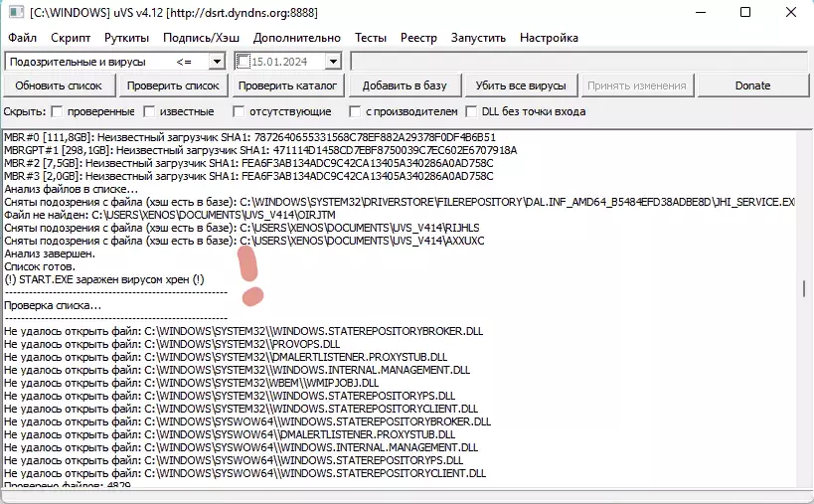This screenshot has height=504, width=814.
Task: Tick the checkbox inside the date field
Action: 244,62
